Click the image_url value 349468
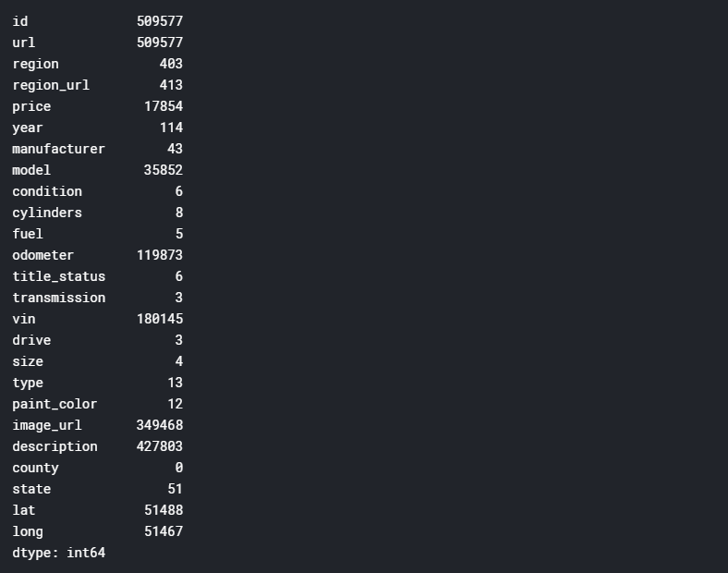728x573 pixels. coord(159,425)
